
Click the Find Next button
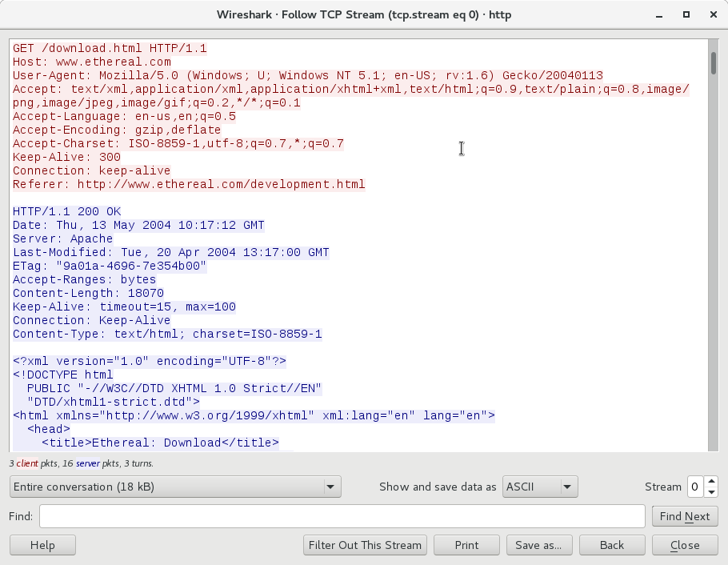(685, 516)
